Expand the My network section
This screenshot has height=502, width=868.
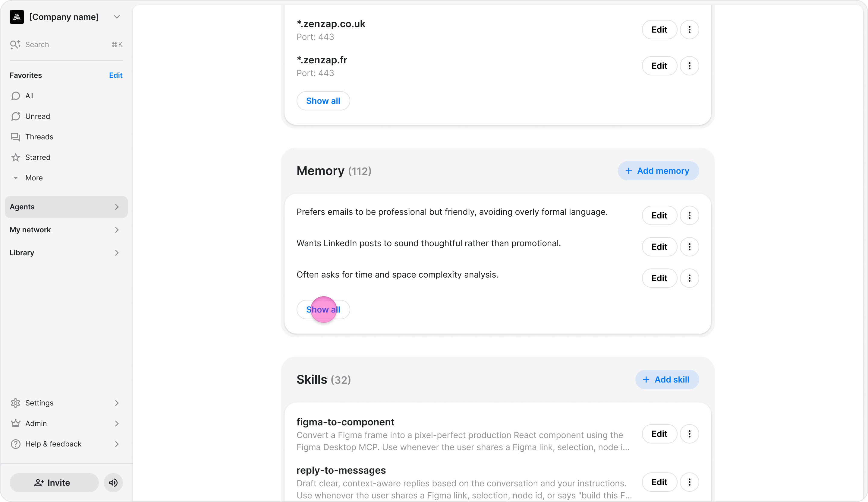click(66, 230)
